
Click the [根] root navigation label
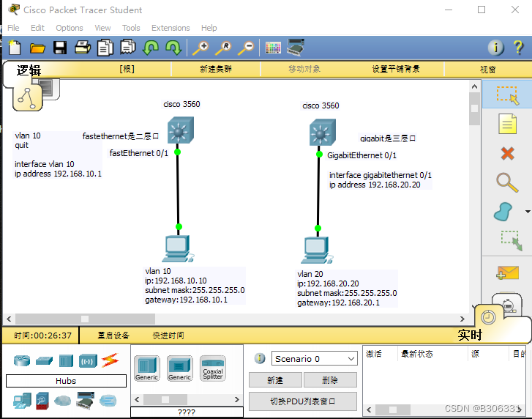pyautogui.click(x=127, y=69)
